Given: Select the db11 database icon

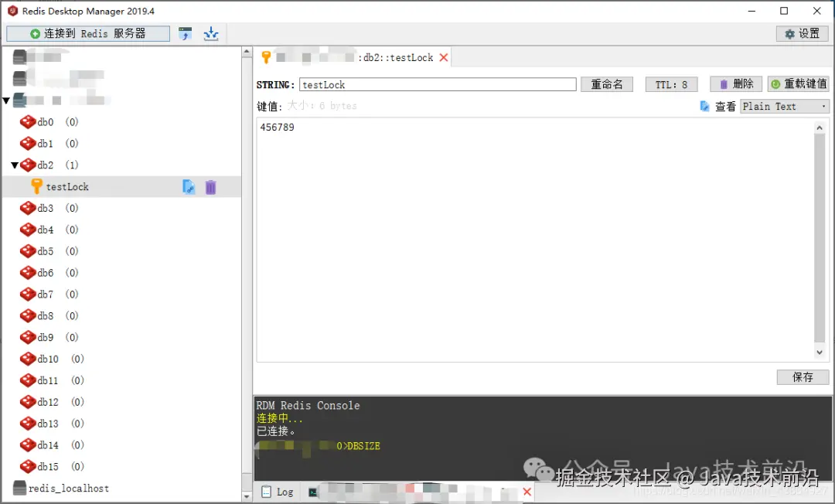Looking at the screenshot, I should coord(28,380).
